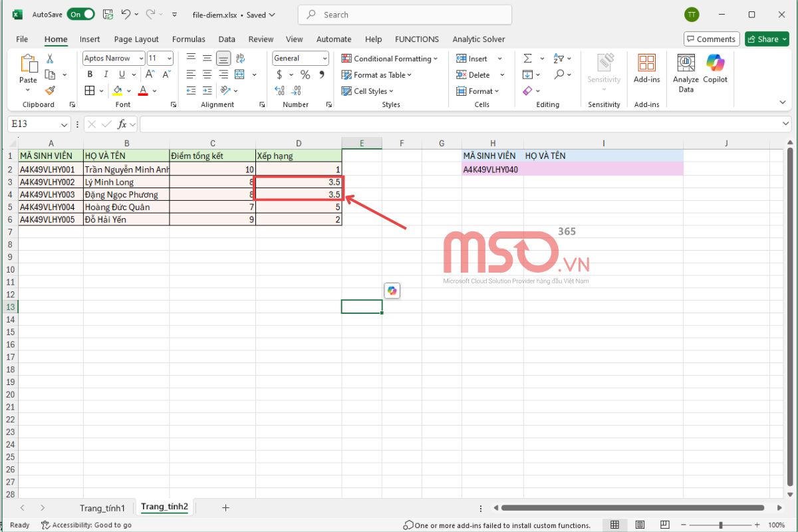
Task: Open the File menu
Action: click(x=22, y=39)
